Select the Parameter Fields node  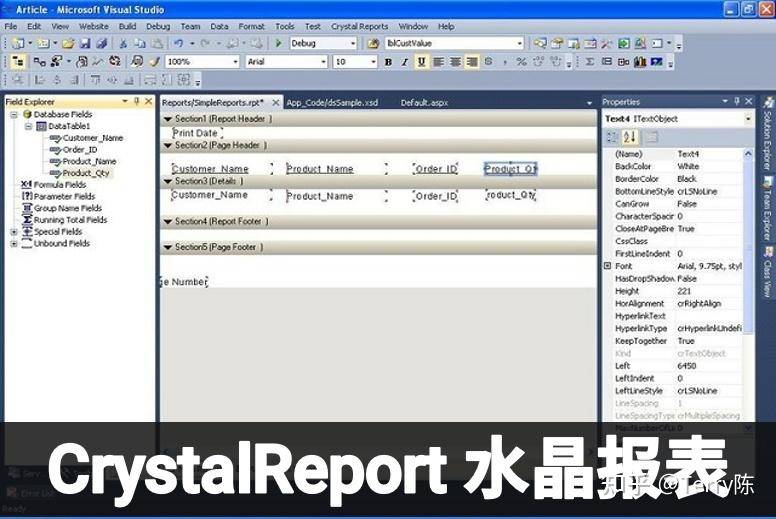click(x=64, y=196)
